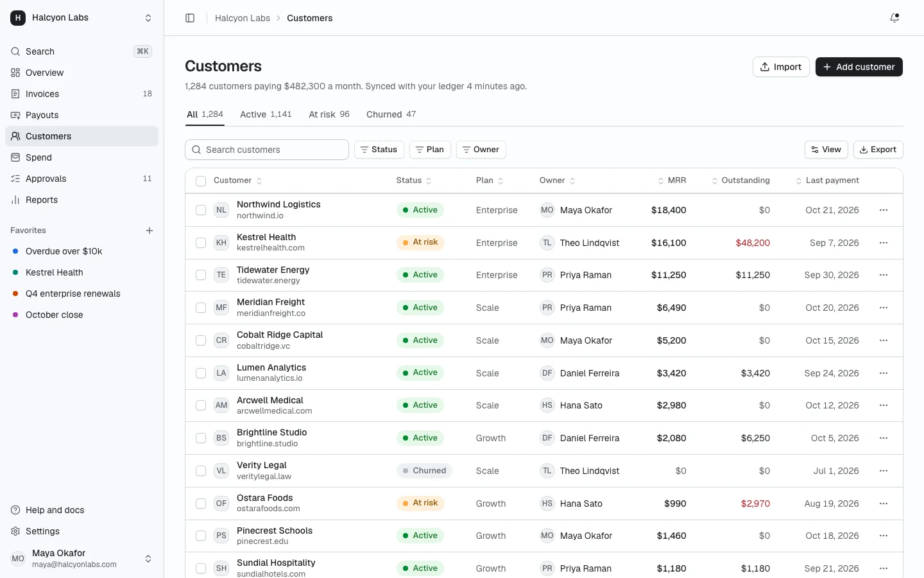Open the Plan filter dropdown
This screenshot has width=924, height=578.
430,150
